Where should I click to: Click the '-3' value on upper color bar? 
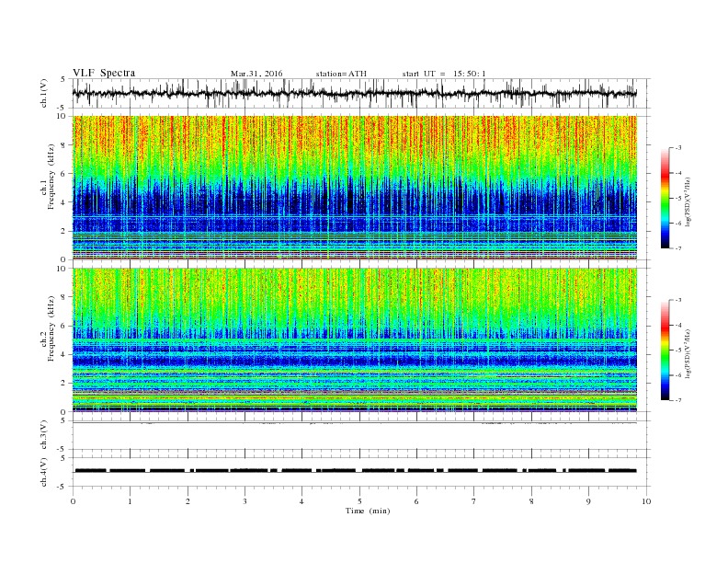click(677, 148)
